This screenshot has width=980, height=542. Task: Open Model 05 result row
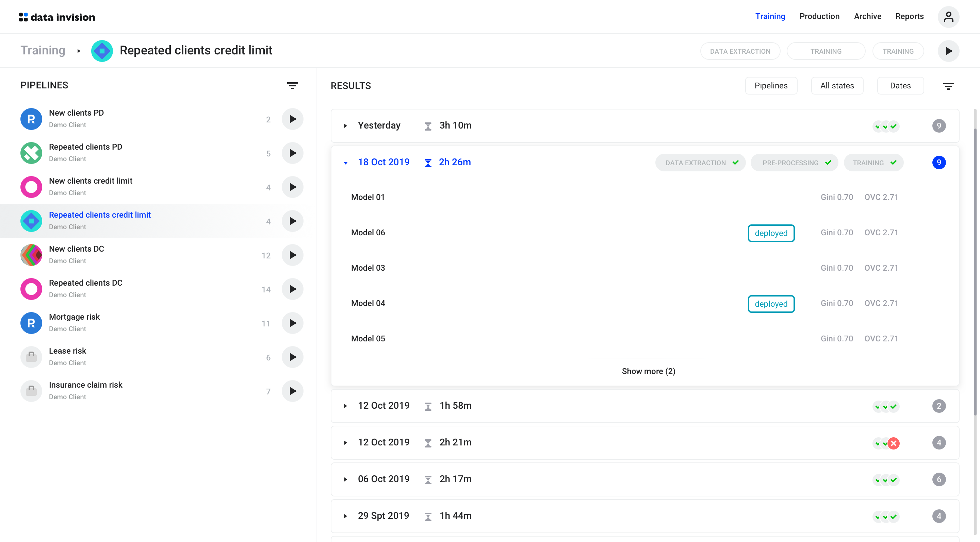(x=645, y=339)
